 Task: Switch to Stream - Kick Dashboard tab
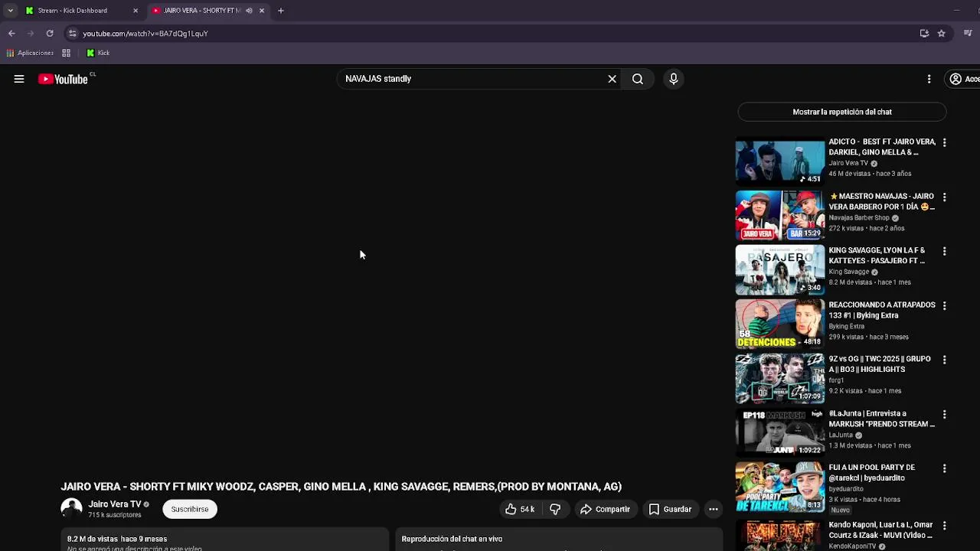pyautogui.click(x=80, y=11)
